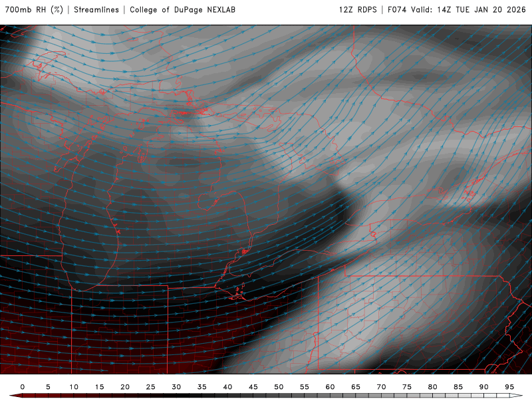Click the colorbar label '35'
This screenshot has width=532, height=399.
[x=202, y=387]
